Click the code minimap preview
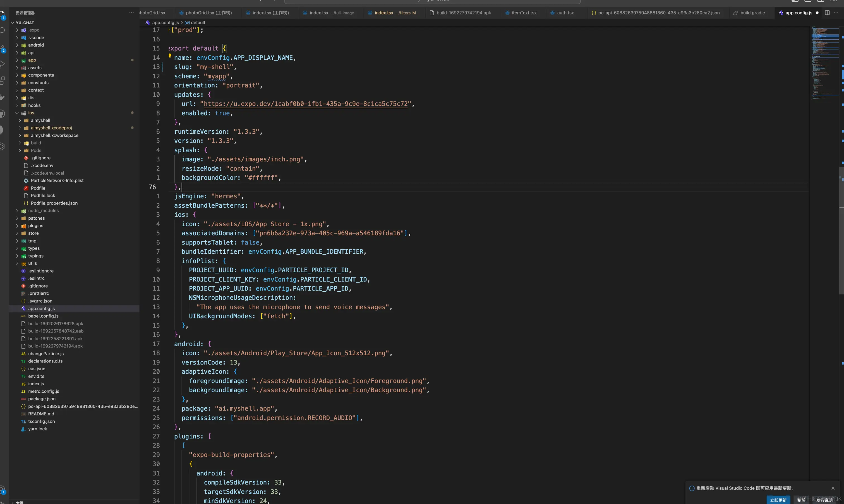Viewport: 844px width, 504px height. pos(825,63)
